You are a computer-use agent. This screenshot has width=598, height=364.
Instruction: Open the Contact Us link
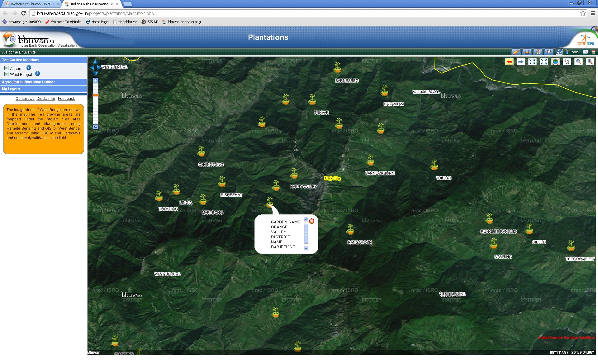pos(25,99)
